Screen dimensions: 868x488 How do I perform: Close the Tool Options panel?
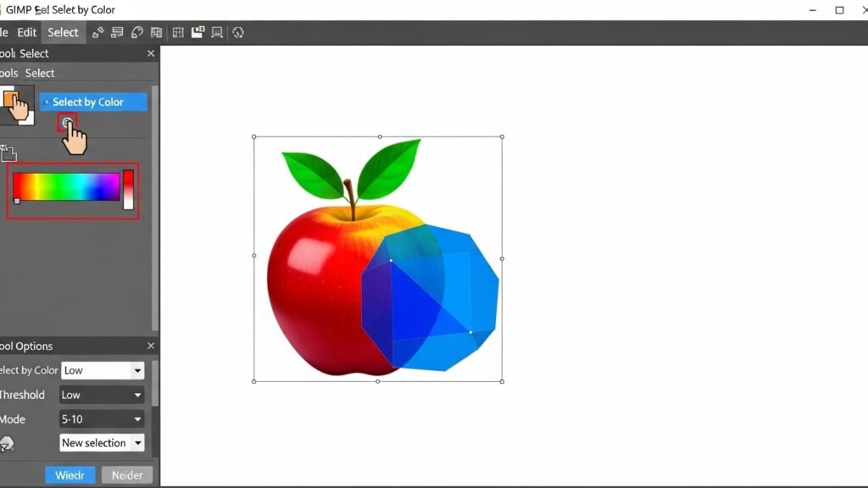tap(150, 346)
